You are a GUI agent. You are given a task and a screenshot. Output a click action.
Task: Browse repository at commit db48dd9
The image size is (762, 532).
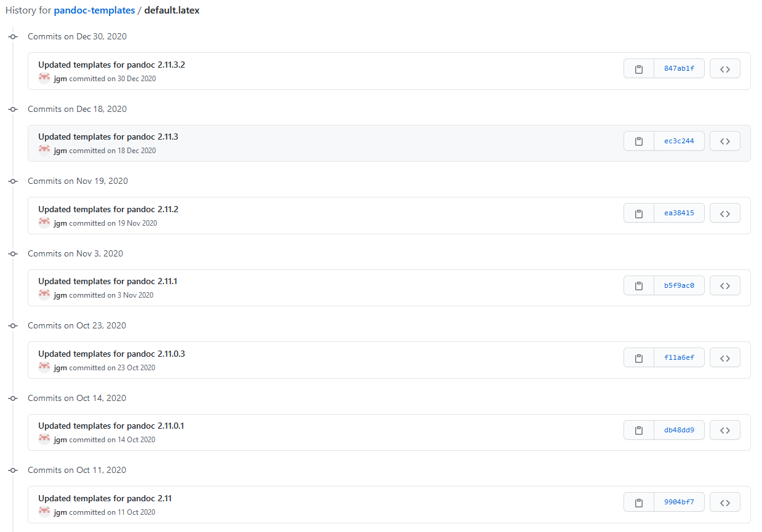725,430
